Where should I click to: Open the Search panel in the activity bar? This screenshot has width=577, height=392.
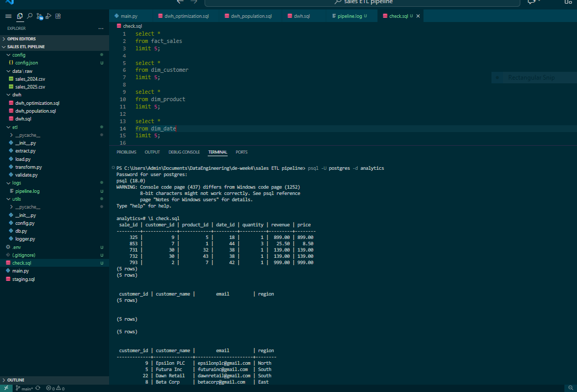coord(29,16)
